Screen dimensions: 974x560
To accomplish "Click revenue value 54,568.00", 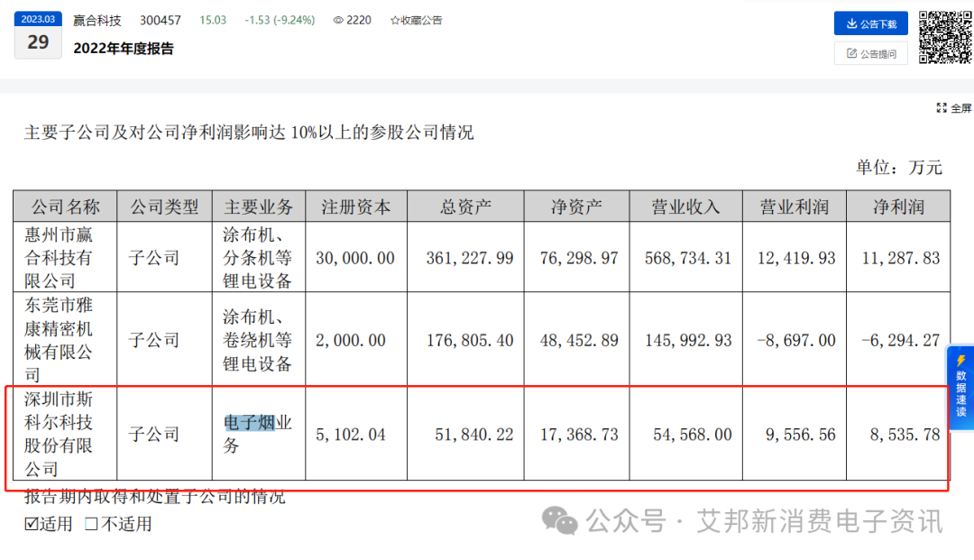I will point(693,435).
